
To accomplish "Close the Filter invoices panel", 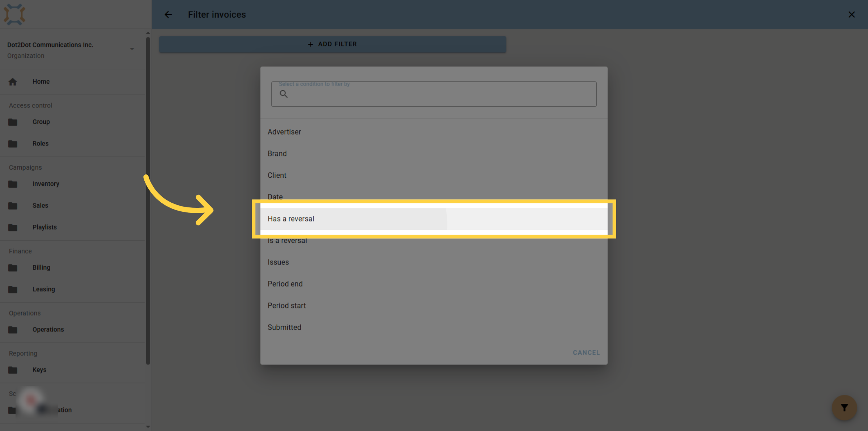I will pos(852,14).
